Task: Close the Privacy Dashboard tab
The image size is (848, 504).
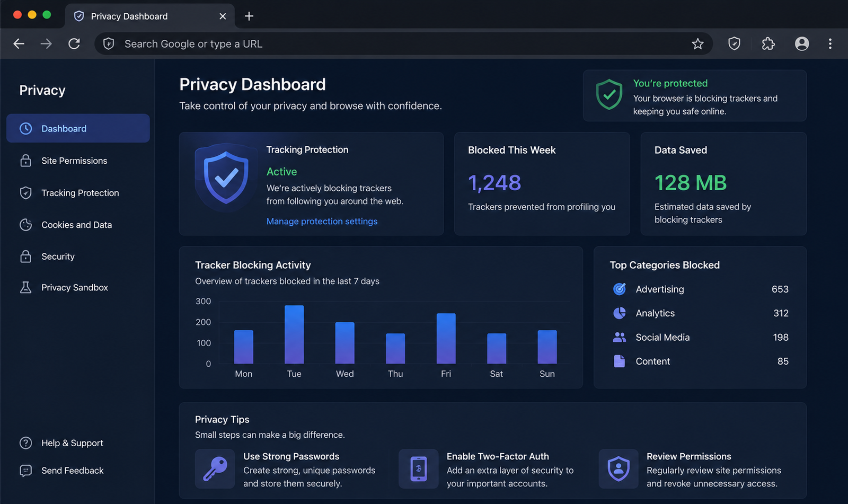Action: click(x=223, y=16)
